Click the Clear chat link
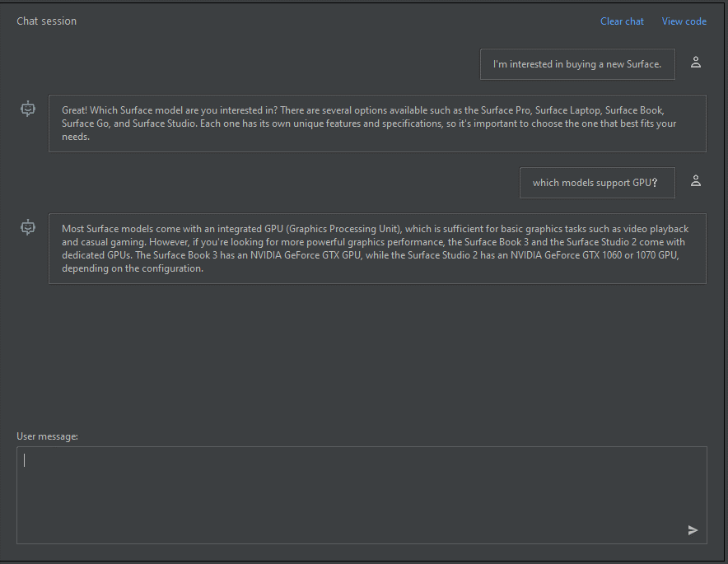This screenshot has height=564, width=728. click(622, 21)
